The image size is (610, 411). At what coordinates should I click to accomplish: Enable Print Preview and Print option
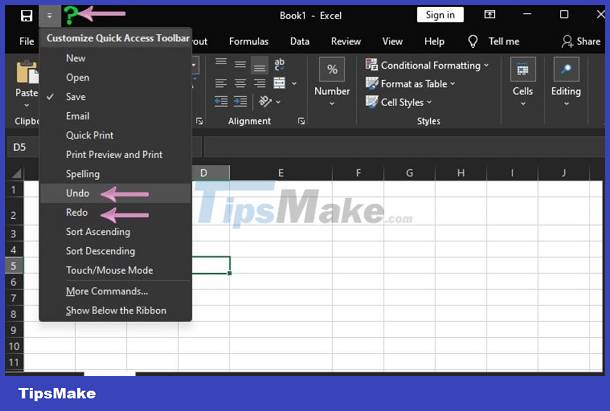point(115,155)
